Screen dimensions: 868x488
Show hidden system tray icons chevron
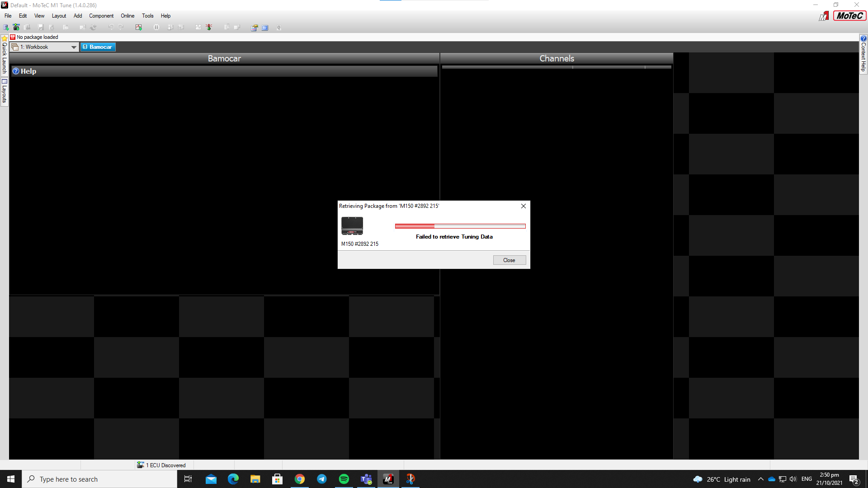coord(761,479)
